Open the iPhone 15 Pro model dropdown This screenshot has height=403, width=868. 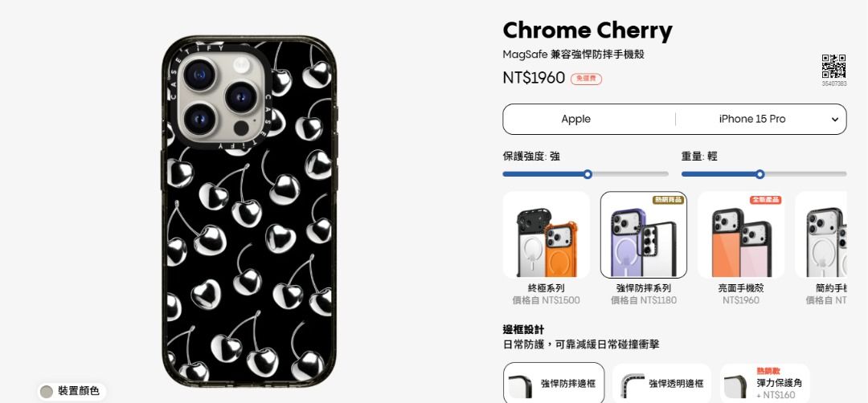[x=760, y=119]
